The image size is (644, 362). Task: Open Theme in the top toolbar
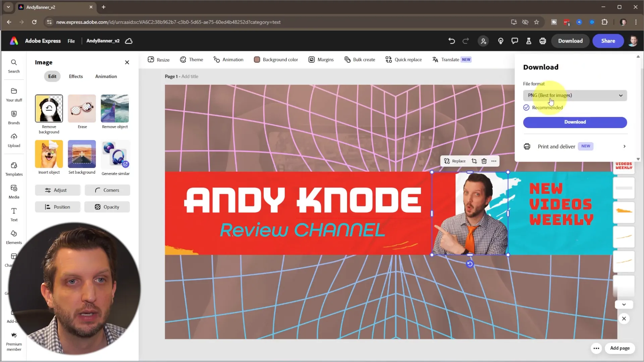pos(192,60)
